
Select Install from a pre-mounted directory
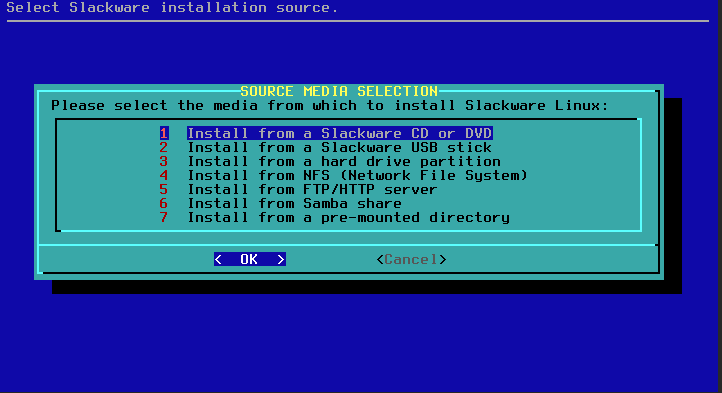pos(349,217)
